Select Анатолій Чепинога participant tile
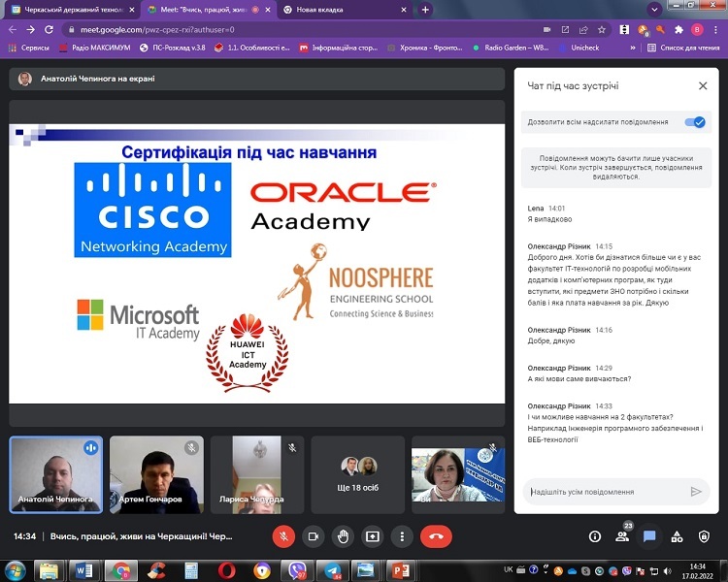Screen dimensions: 728x582 55,474
